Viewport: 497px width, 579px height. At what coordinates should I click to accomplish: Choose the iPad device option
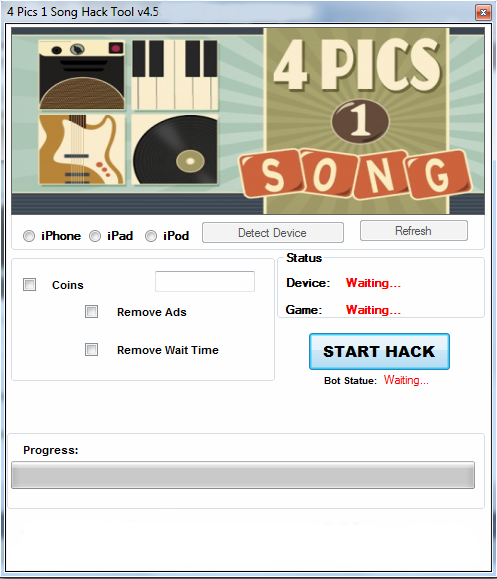[x=95, y=236]
